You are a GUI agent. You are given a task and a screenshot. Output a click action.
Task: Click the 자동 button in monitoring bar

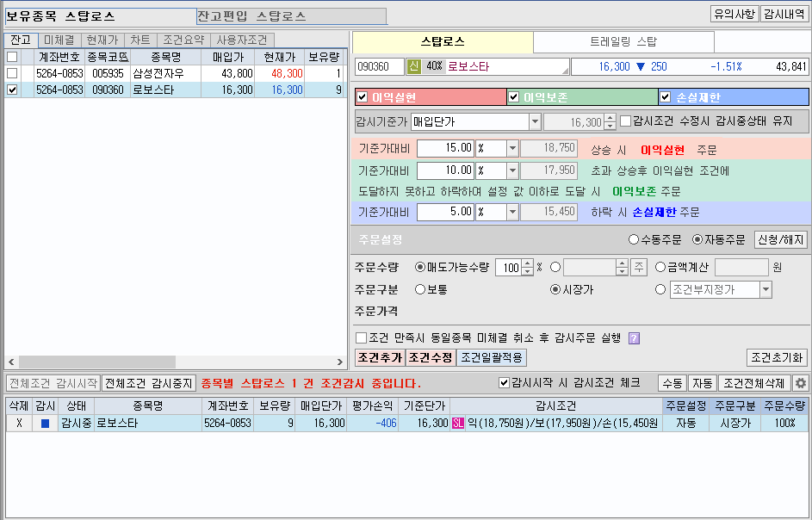703,383
